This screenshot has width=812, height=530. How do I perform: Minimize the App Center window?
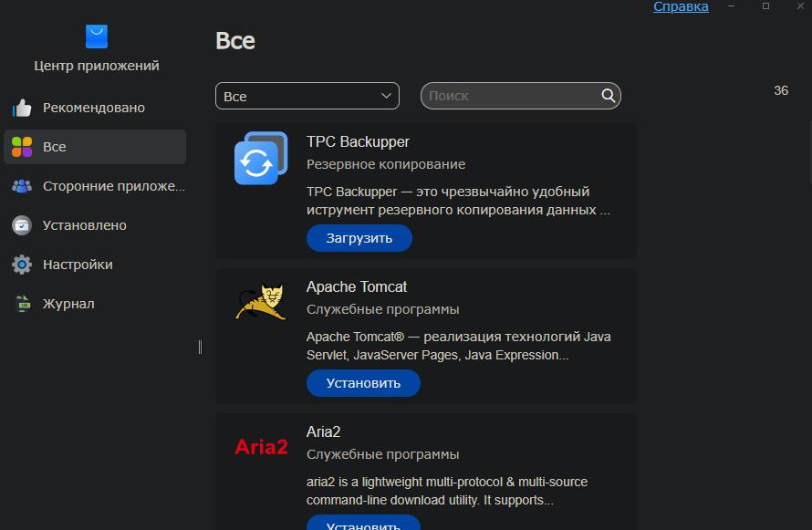[x=731, y=6]
